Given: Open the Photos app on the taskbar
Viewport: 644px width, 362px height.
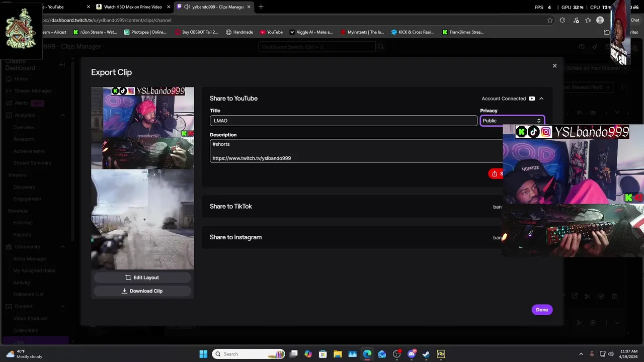Looking at the screenshot, I should [x=352, y=354].
